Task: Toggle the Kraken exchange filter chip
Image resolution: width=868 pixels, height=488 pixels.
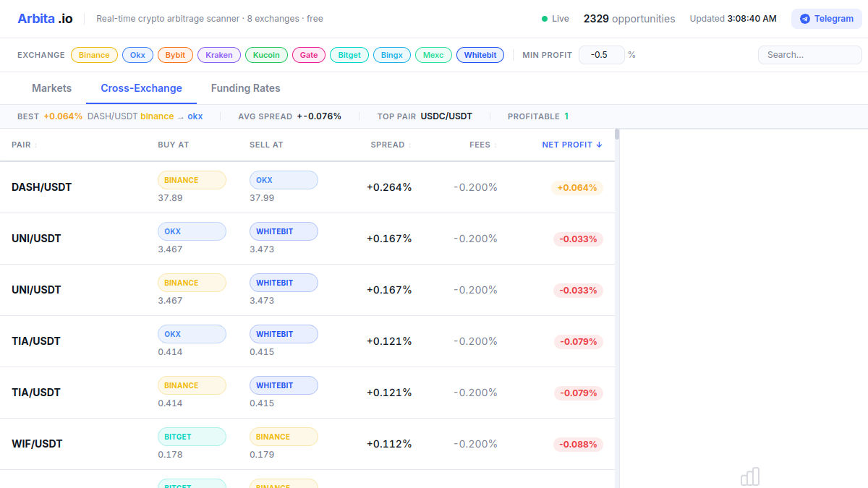Action: pyautogui.click(x=219, y=55)
